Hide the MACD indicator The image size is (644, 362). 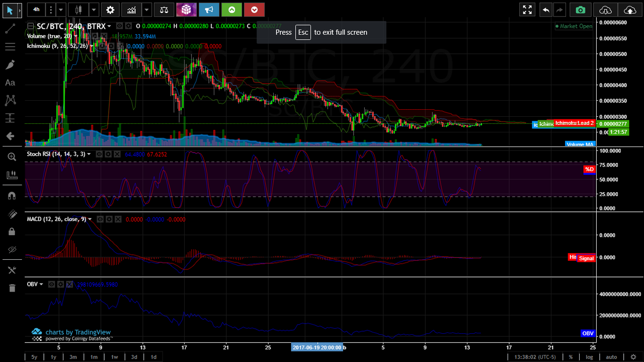click(x=100, y=219)
